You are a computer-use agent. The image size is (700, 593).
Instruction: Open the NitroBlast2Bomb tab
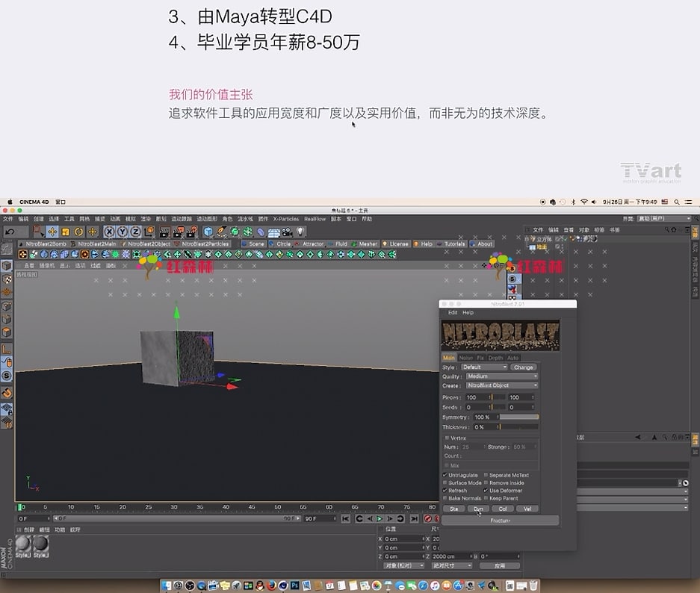point(43,244)
